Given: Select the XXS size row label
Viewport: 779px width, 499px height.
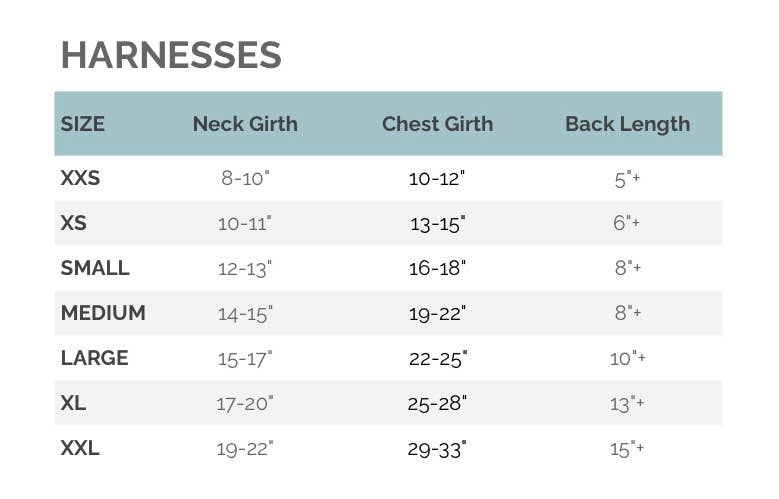Looking at the screenshot, I should [80, 179].
